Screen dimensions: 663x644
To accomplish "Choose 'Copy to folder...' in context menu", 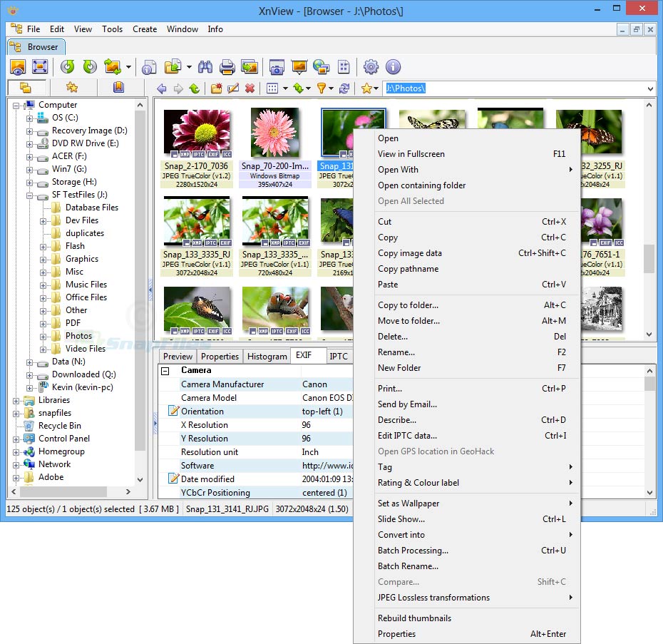I will point(408,305).
